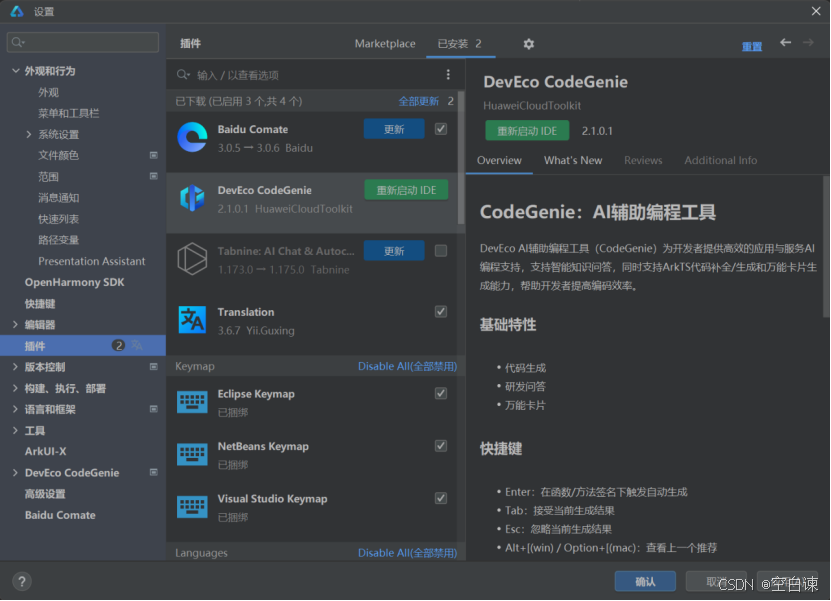Click the Baidu Comate plugin icon
The image size is (831, 601).
(192, 137)
